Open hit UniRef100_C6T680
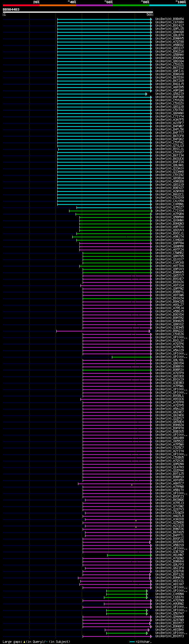 170,22
